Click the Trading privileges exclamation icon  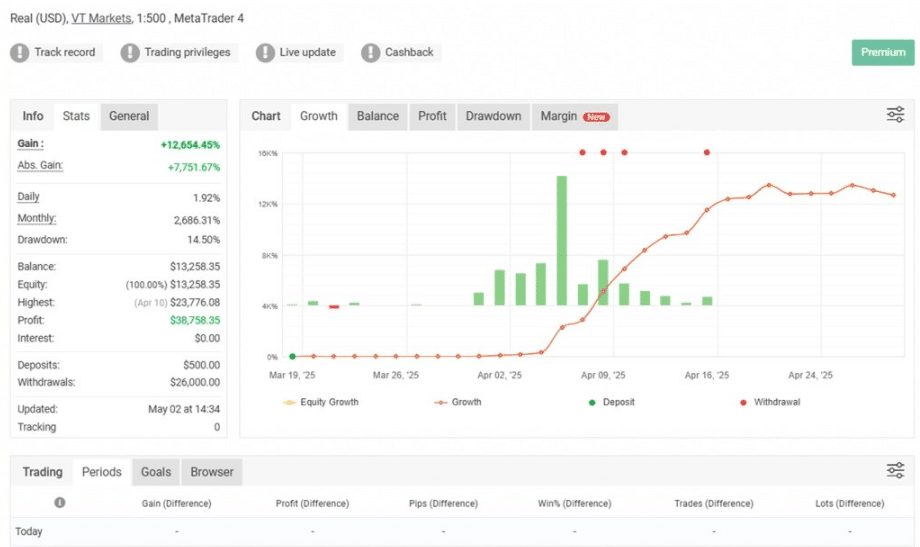pos(130,53)
